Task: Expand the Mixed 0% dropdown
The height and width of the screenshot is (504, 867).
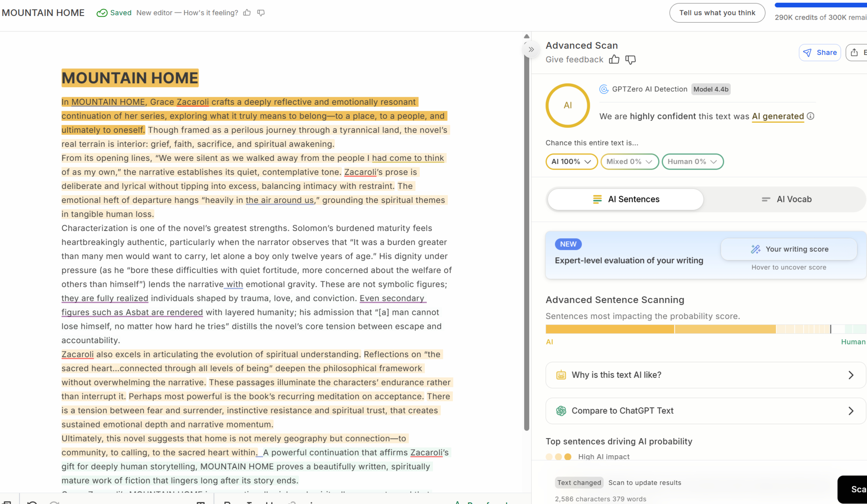Action: point(629,162)
